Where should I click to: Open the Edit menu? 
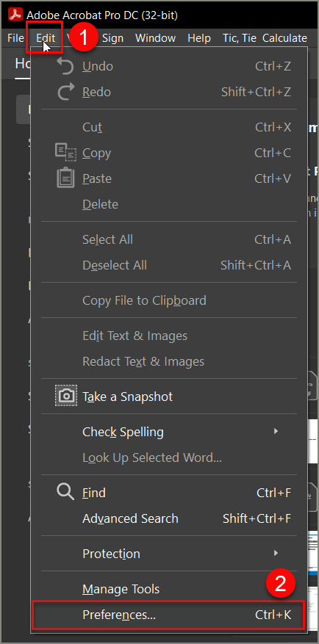coord(46,38)
